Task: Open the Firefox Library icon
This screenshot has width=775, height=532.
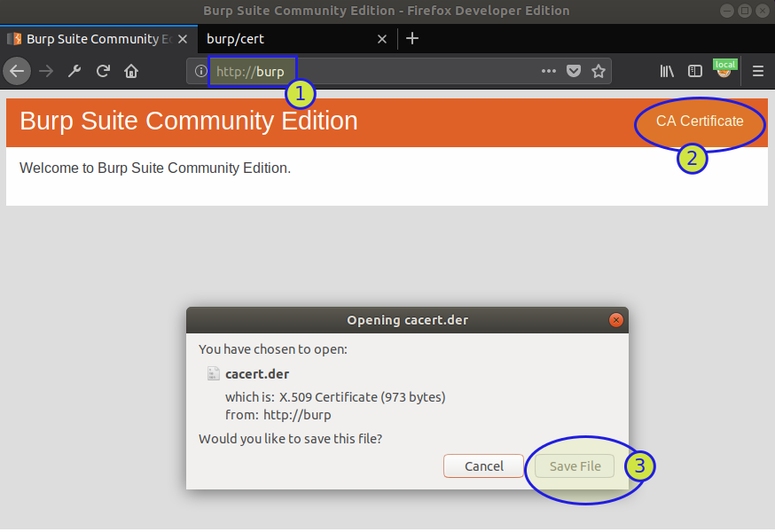Action: tap(666, 71)
